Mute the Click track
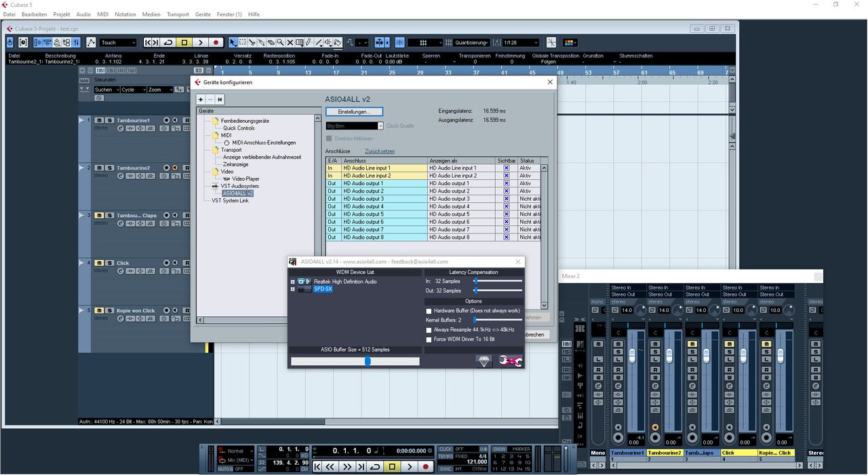 click(98, 263)
